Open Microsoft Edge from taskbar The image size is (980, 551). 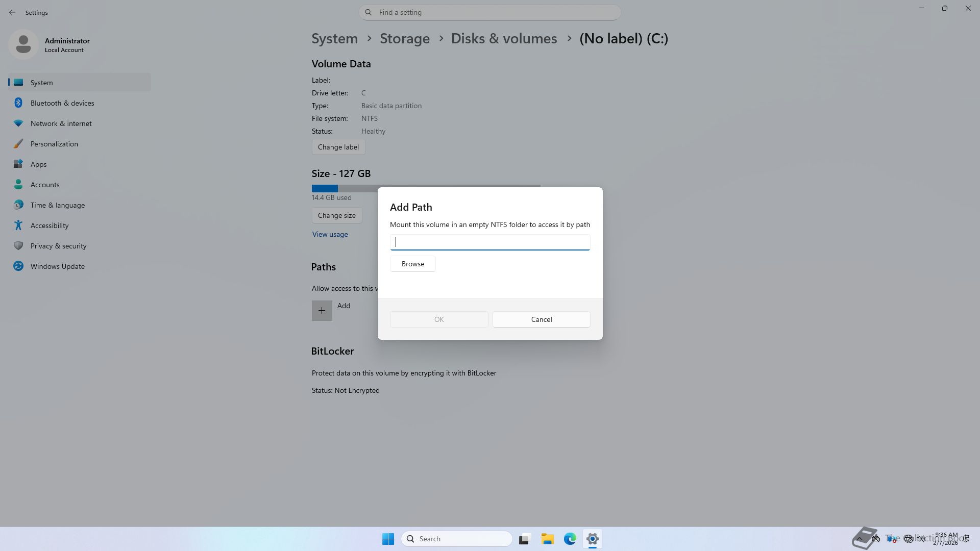570,539
